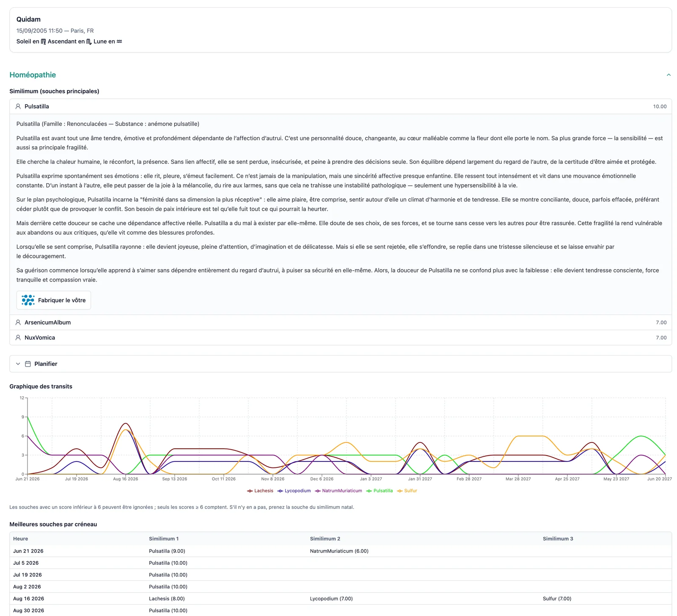Viewport: 677px width, 616px height.
Task: Collapse the Homéopathie section chevron
Action: pyautogui.click(x=669, y=75)
